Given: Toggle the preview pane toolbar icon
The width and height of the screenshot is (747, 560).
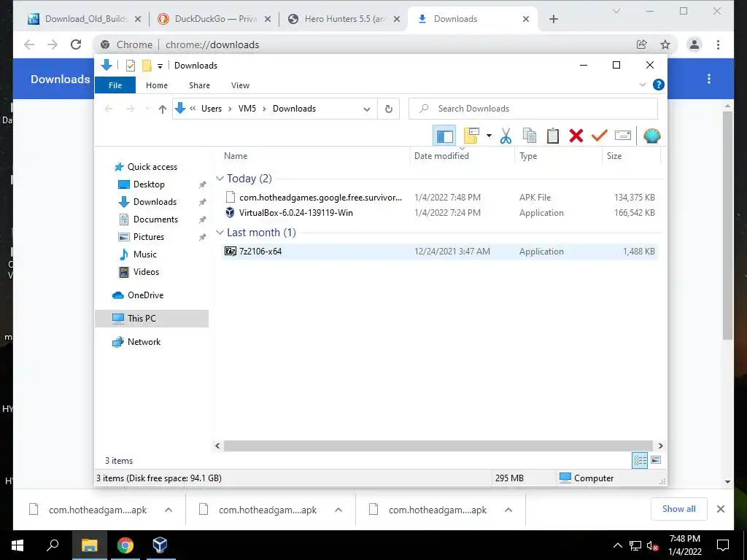Looking at the screenshot, I should click(x=444, y=136).
